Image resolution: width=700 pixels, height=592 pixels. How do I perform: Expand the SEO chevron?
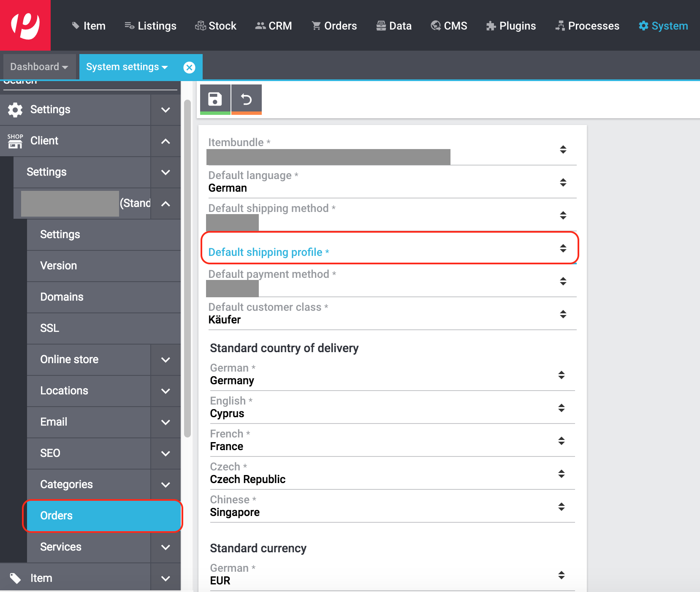[x=166, y=454]
